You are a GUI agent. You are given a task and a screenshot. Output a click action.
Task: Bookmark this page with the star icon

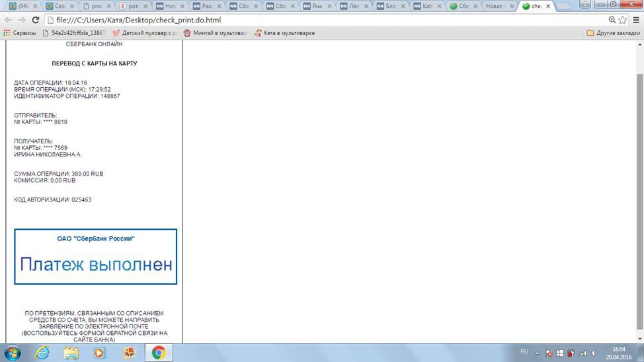(623, 20)
